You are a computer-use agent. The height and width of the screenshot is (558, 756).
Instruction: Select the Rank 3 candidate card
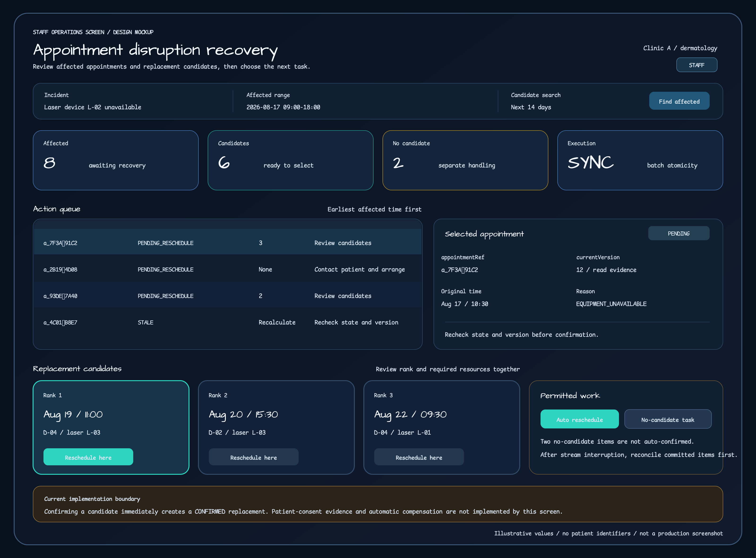(442, 427)
